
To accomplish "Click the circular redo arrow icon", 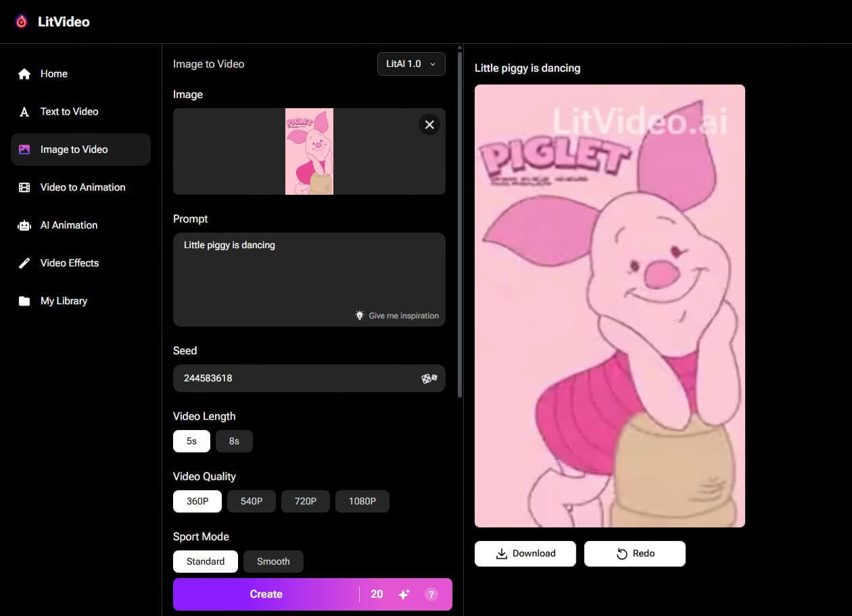I will (x=622, y=554).
